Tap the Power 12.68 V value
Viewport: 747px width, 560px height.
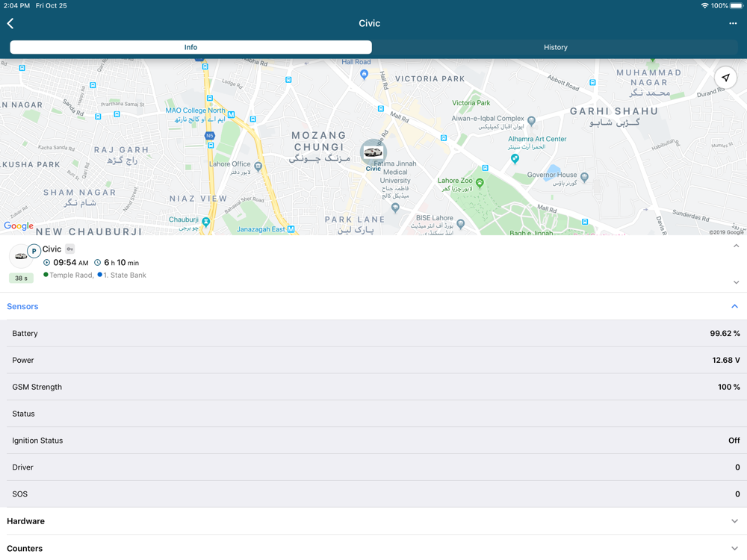coord(726,360)
